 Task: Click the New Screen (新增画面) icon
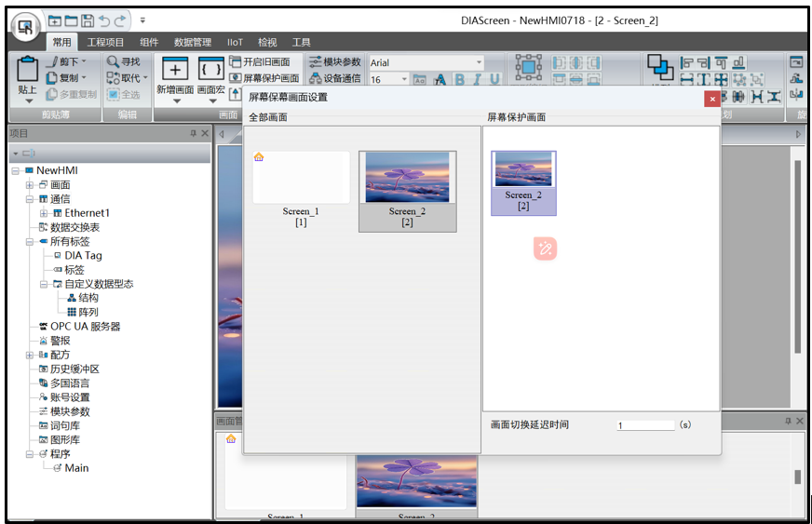coord(175,70)
